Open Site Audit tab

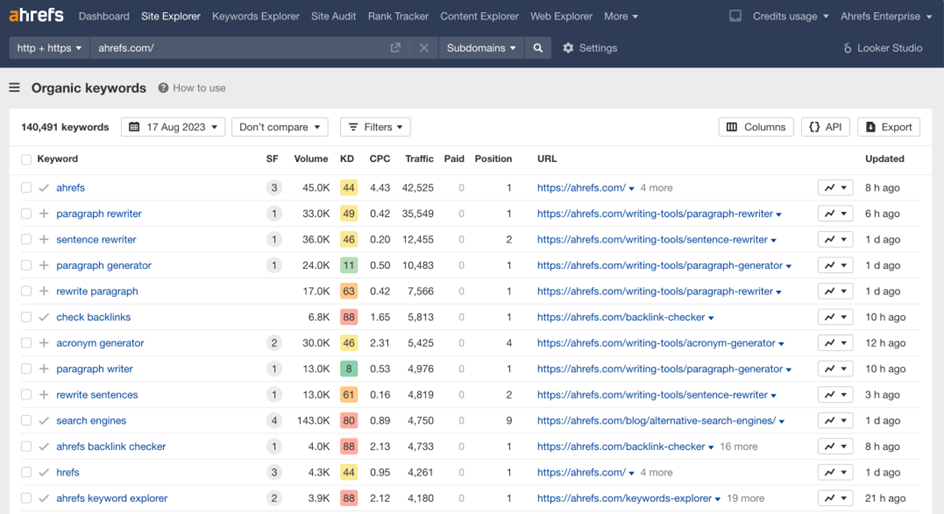point(334,16)
